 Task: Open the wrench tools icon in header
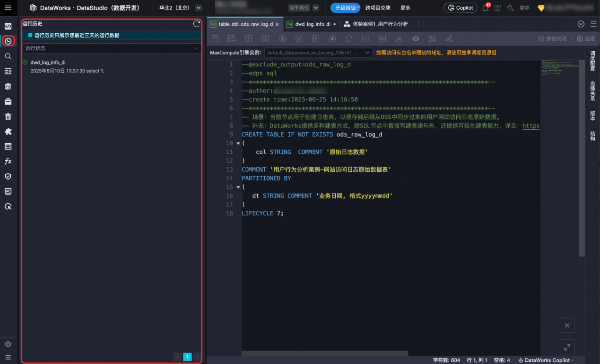[510, 8]
